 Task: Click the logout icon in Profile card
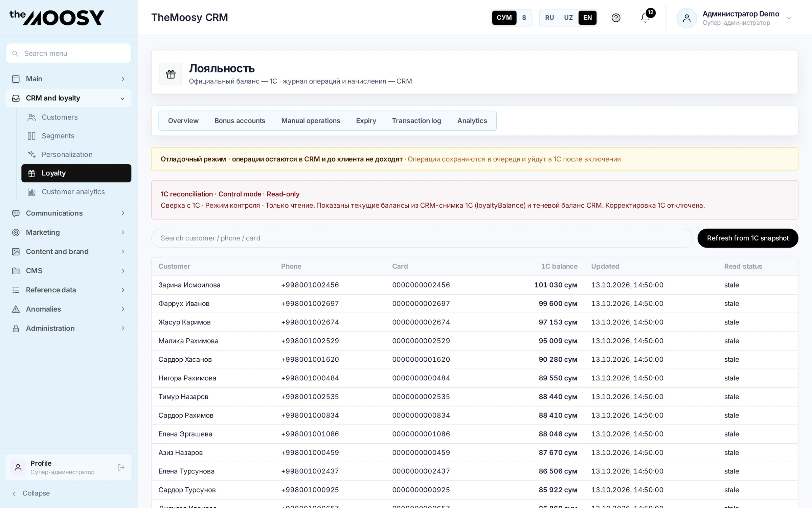point(121,467)
